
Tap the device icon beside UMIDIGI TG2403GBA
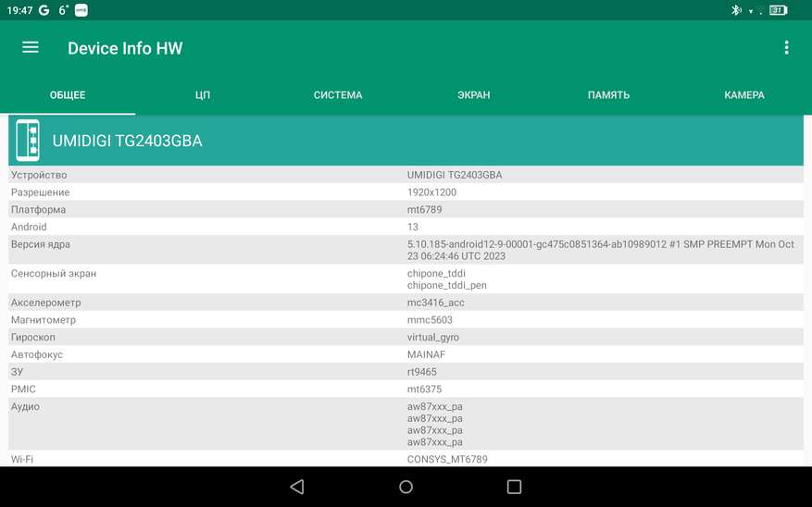28,141
